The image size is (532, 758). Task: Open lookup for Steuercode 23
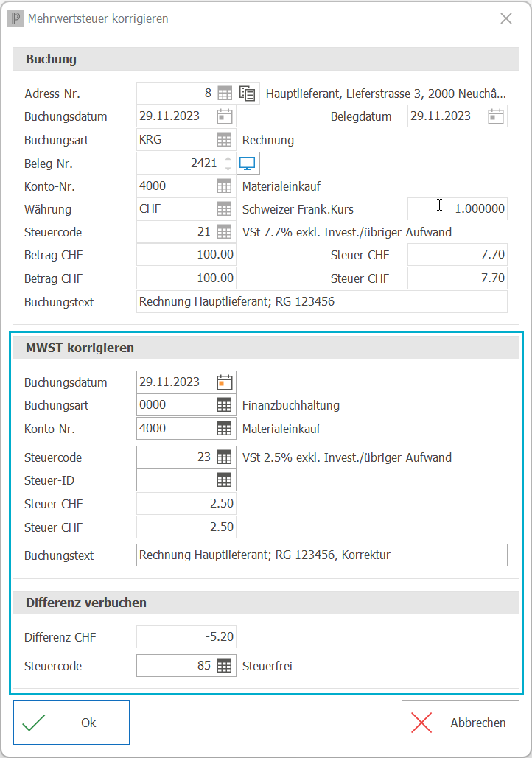click(225, 457)
